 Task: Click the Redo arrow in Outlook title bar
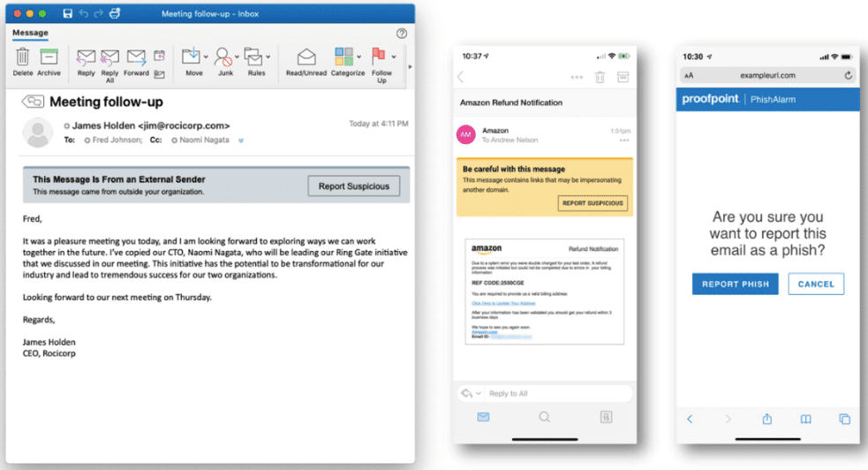[99, 13]
